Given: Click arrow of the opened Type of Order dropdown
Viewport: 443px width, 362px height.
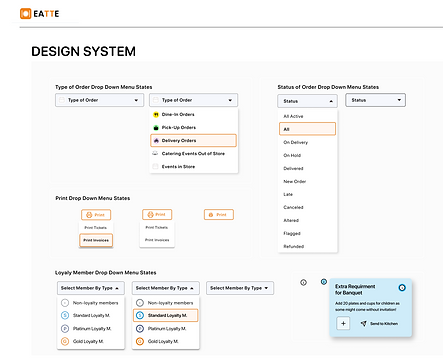Looking at the screenshot, I should pyautogui.click(x=230, y=100).
